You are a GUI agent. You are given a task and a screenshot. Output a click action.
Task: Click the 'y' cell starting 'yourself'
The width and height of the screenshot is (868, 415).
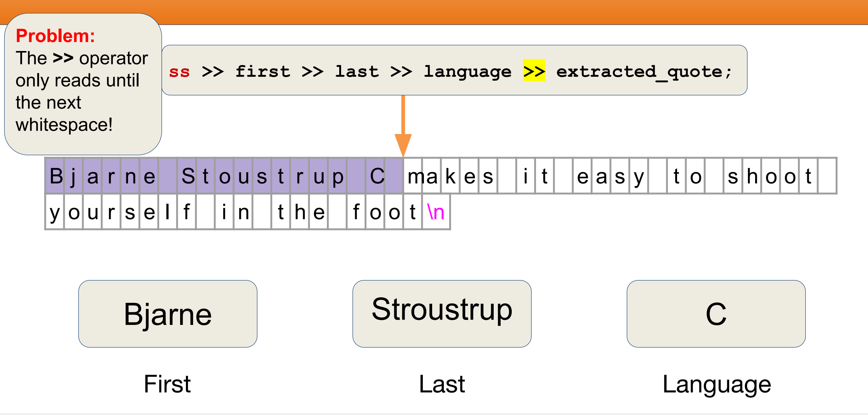click(x=55, y=212)
